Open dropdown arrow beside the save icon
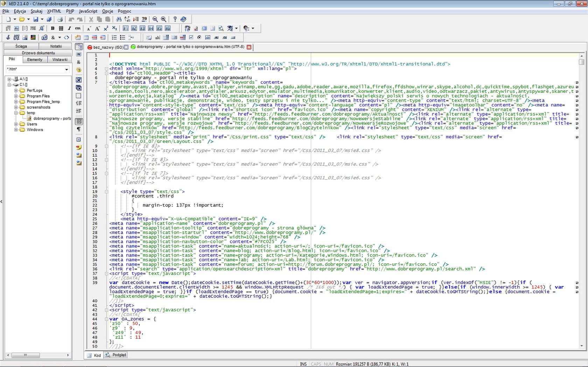Screen dimensions: 588x367 [x=42, y=19]
